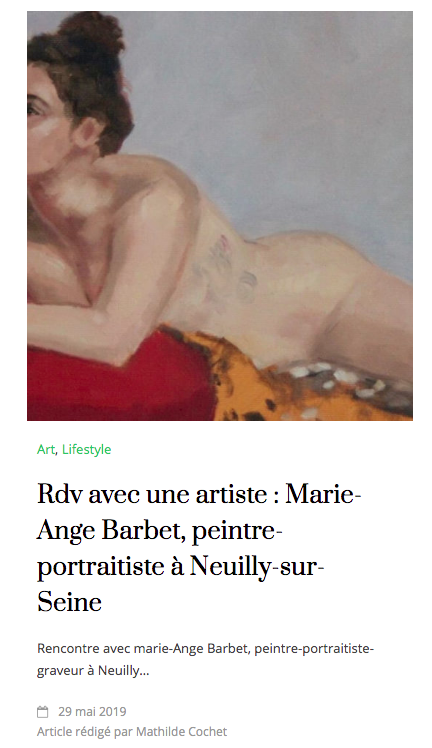Click the author name Mathilde Cochet

coord(182,732)
